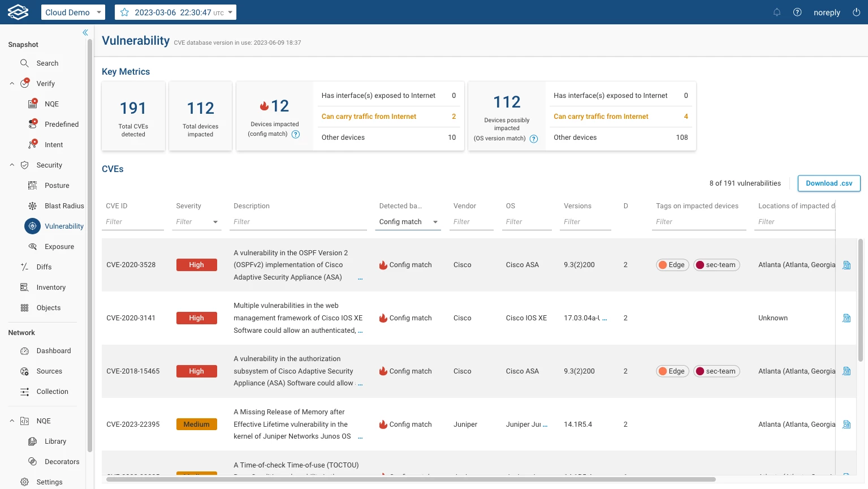Click the sec-team tag on CVE-2018-15465 row
868x489 pixels.
click(x=716, y=371)
